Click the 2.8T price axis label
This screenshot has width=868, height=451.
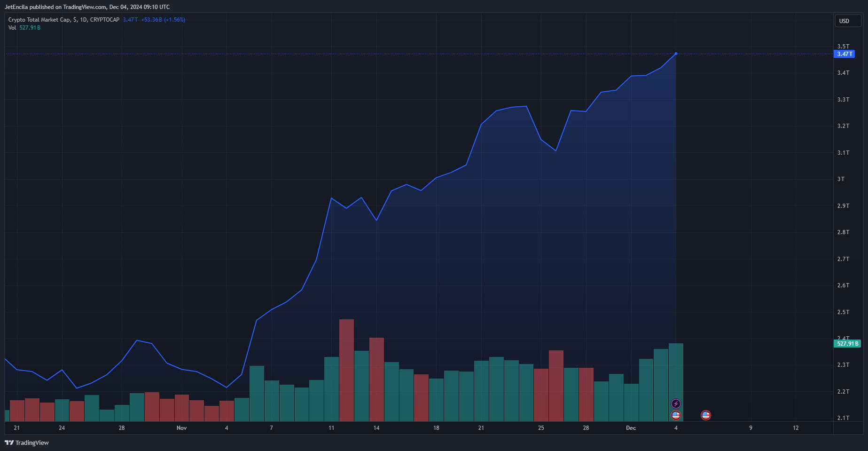pos(843,232)
